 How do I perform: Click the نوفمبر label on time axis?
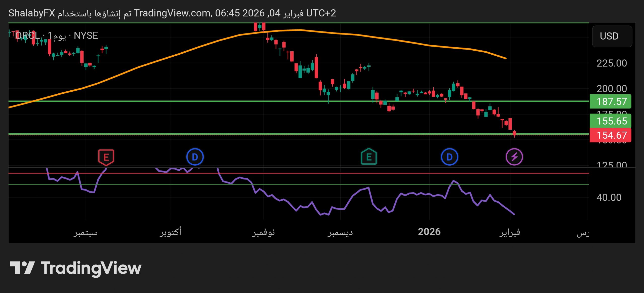click(263, 232)
